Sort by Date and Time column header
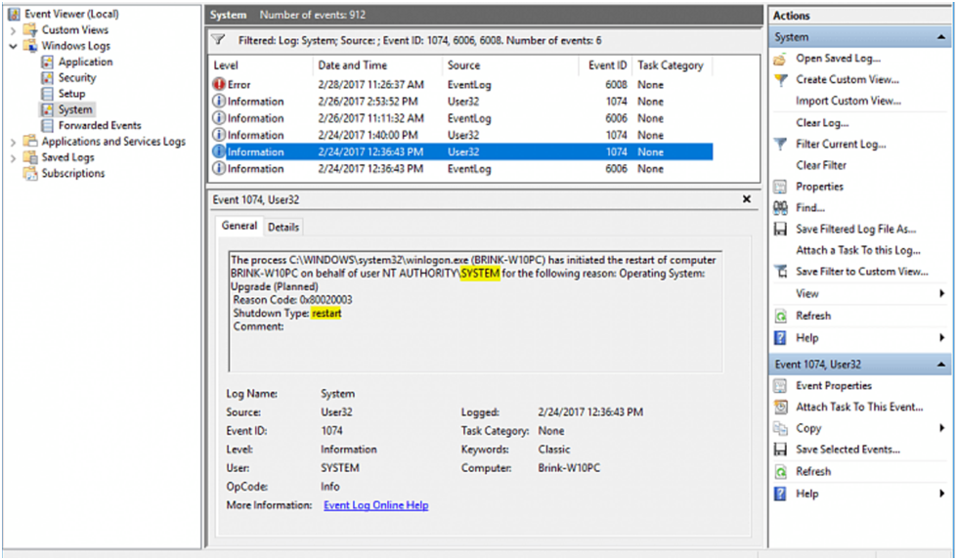The height and width of the screenshot is (560, 957). pos(377,65)
